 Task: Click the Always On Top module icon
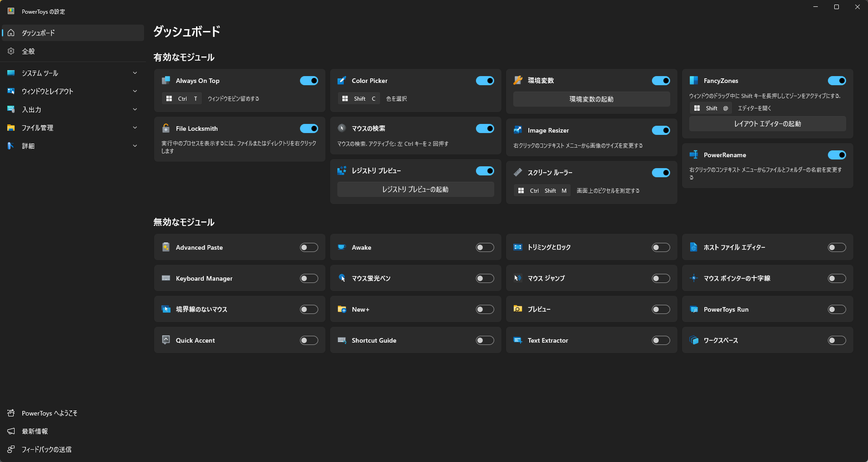click(166, 81)
